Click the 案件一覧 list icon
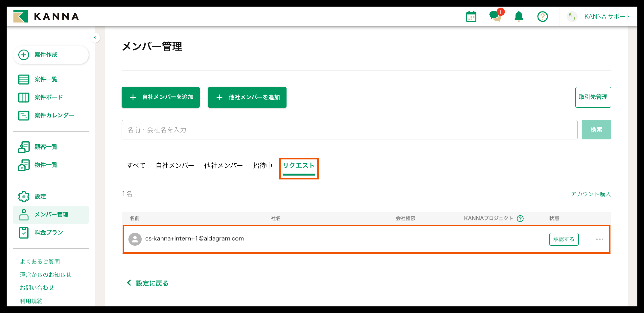The width and height of the screenshot is (644, 313). coord(24,79)
